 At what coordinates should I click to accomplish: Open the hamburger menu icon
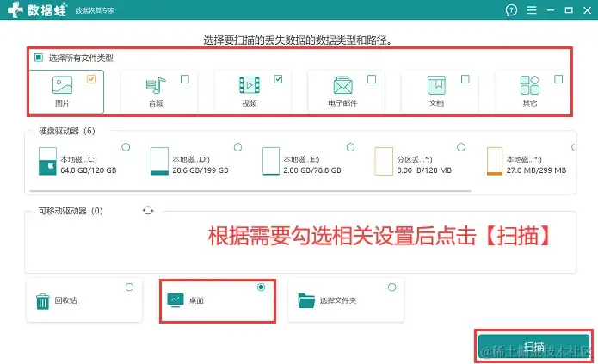click(532, 10)
